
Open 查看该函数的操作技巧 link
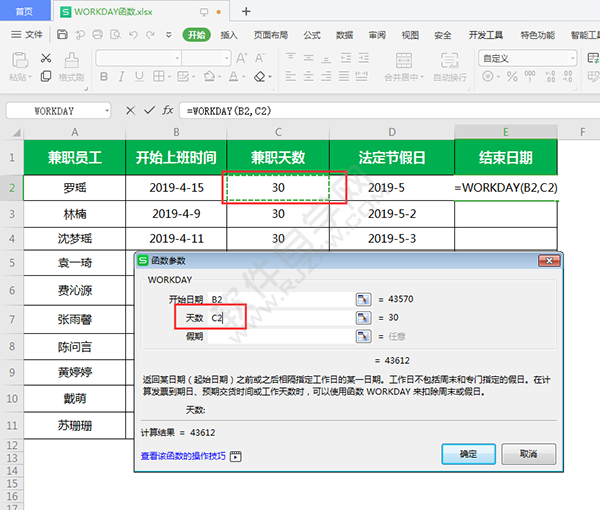(x=183, y=456)
